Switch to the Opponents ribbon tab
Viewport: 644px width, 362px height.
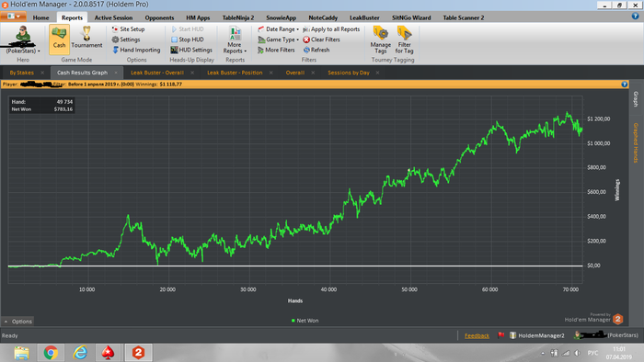[x=159, y=17]
